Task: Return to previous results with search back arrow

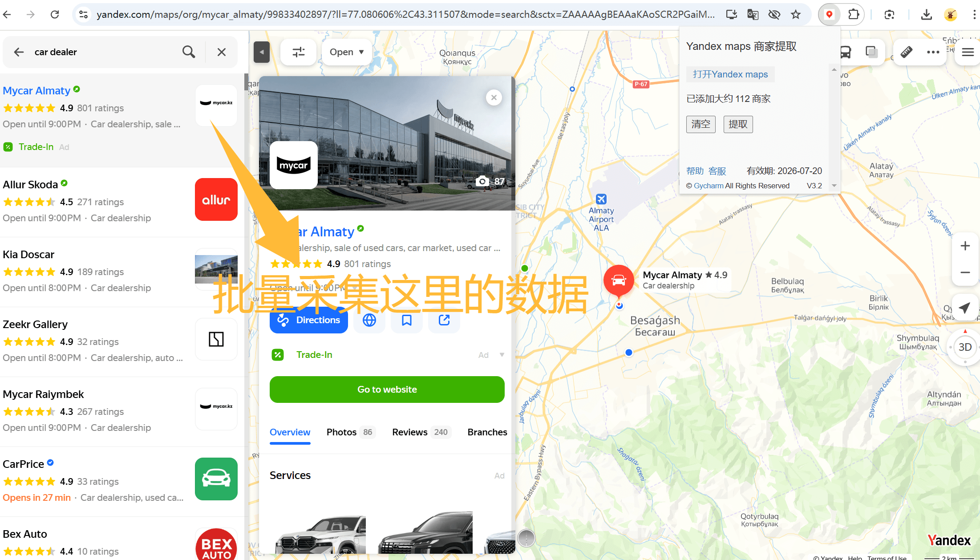Action: click(19, 52)
